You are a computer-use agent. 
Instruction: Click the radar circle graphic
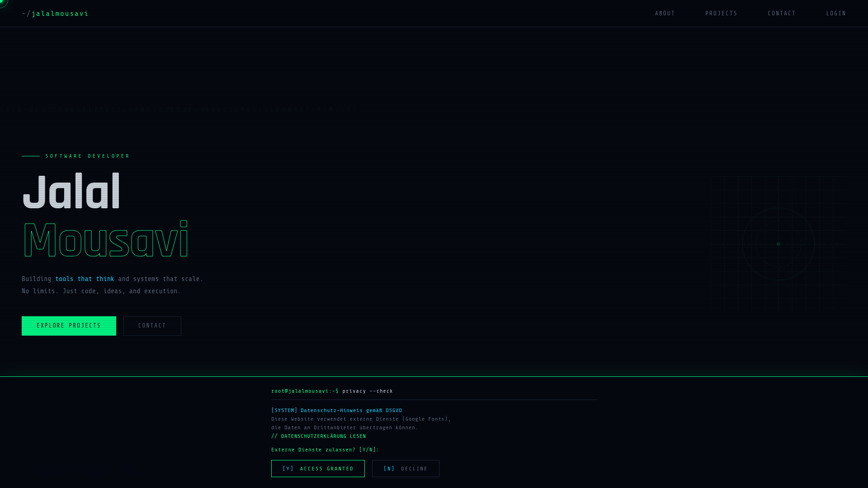click(x=778, y=244)
